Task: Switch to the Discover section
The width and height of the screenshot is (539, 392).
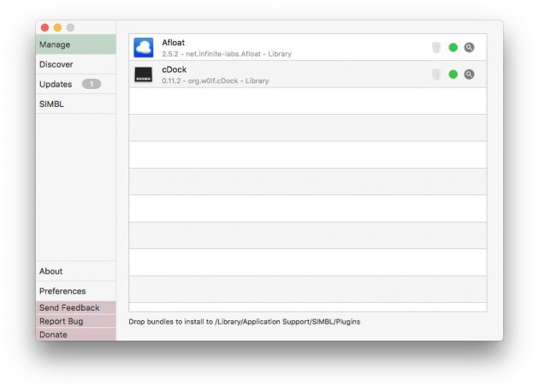Action: [x=75, y=64]
